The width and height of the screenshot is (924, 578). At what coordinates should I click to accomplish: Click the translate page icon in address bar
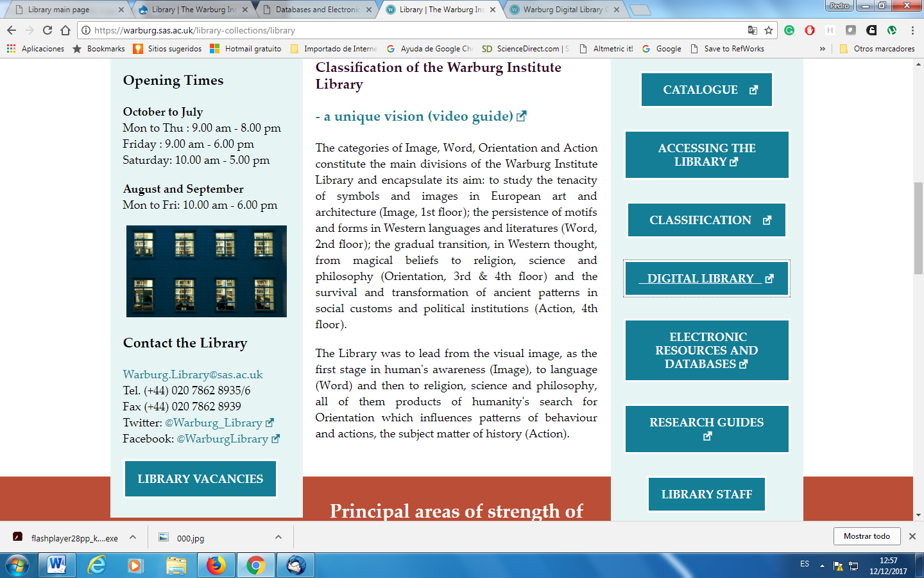click(753, 30)
